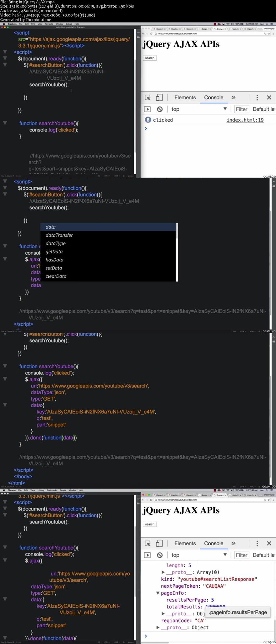Image resolution: width=276 pixels, height=644 pixels.
Task: Open more-tabs chevron in DevTools showing 'clicked' log
Action: 233,97
